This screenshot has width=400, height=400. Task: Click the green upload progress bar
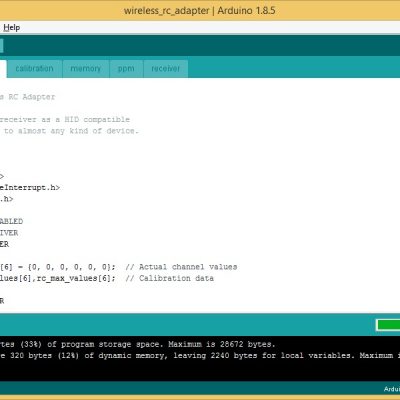tap(388, 325)
